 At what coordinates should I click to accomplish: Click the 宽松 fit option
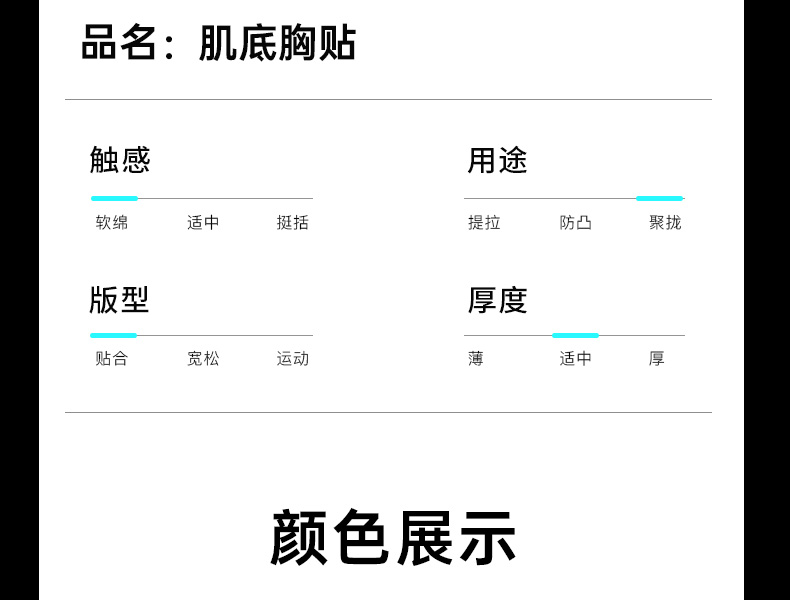[x=203, y=358]
